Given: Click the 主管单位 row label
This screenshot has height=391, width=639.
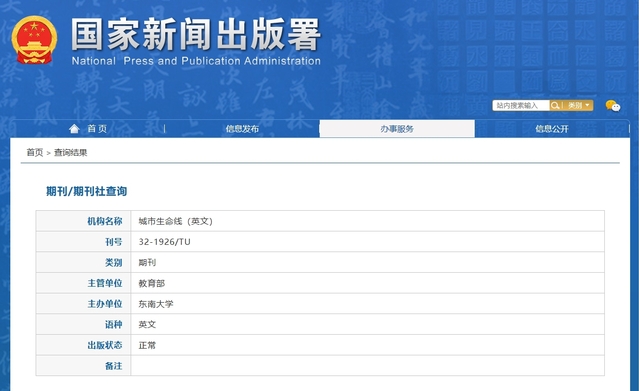Looking at the screenshot, I should click(x=105, y=283).
